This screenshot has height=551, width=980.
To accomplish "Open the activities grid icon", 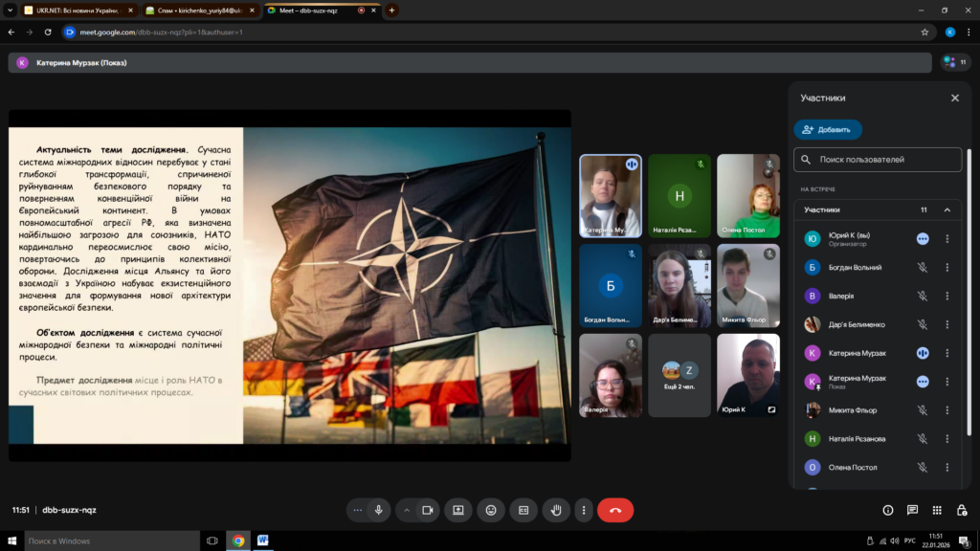I will pyautogui.click(x=937, y=510).
